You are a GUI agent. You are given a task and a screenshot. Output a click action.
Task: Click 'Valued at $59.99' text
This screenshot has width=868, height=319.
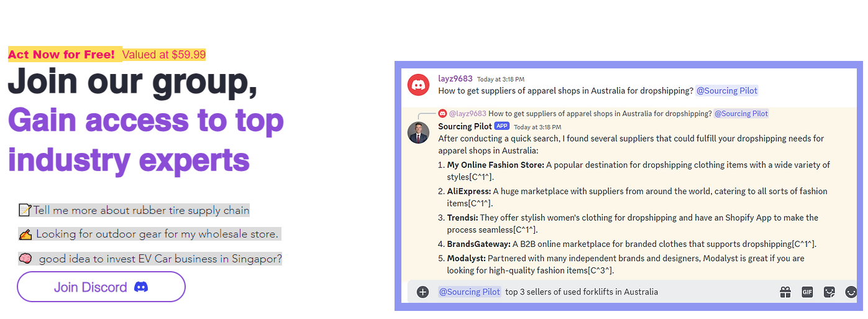point(164,55)
